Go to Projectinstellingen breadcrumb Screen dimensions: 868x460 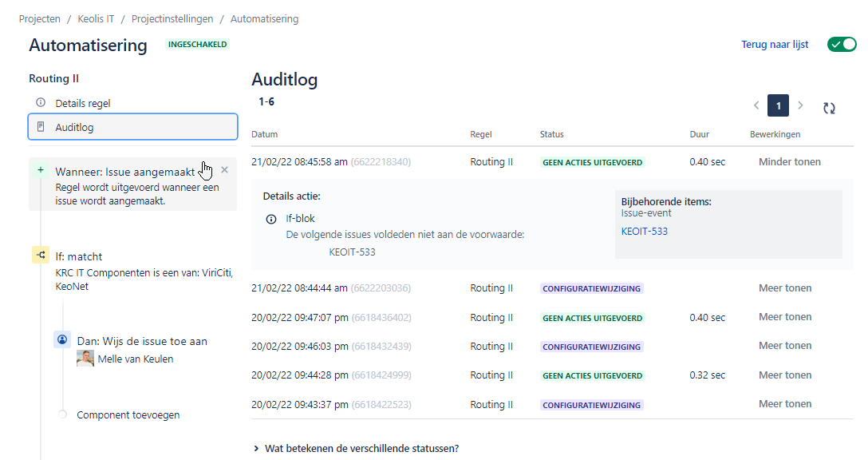coord(172,19)
